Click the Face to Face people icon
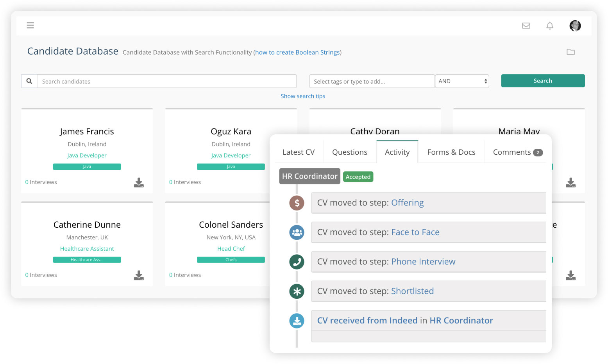This screenshot has width=608, height=364. coord(297,232)
